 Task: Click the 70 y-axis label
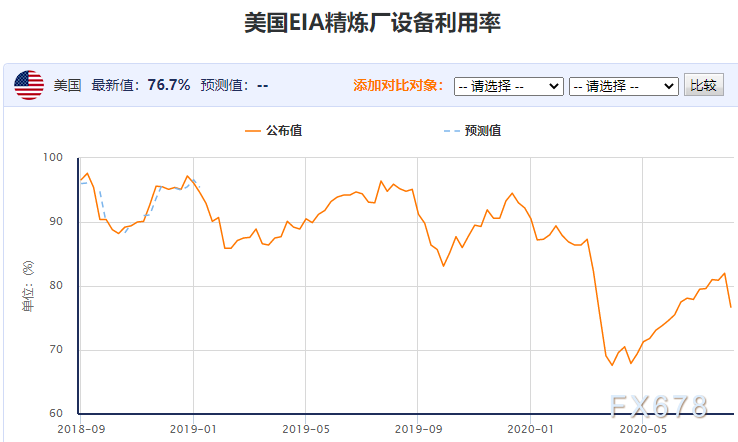click(56, 349)
